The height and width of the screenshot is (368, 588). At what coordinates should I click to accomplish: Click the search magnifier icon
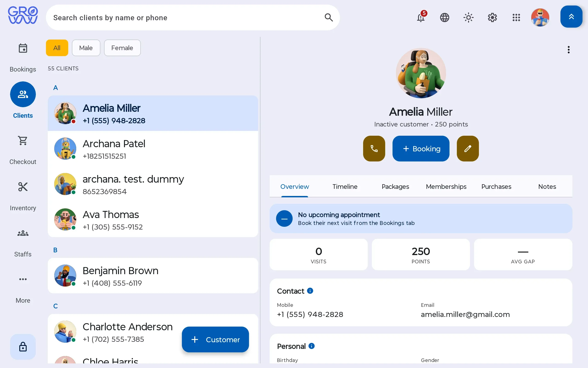click(x=328, y=17)
